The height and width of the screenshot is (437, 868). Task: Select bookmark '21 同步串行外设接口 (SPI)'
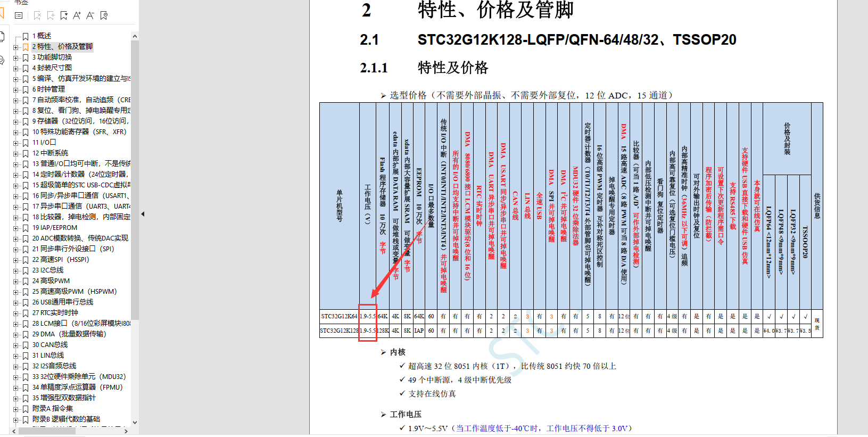tap(73, 249)
